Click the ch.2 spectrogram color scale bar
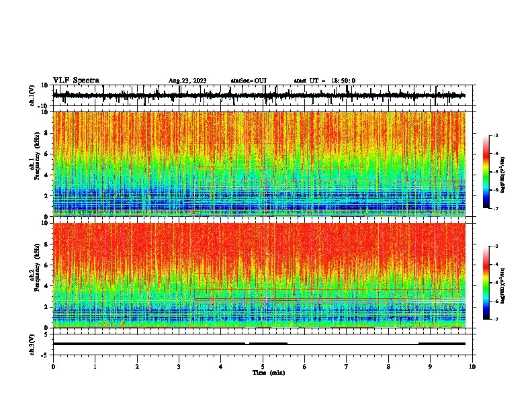 pyautogui.click(x=486, y=283)
